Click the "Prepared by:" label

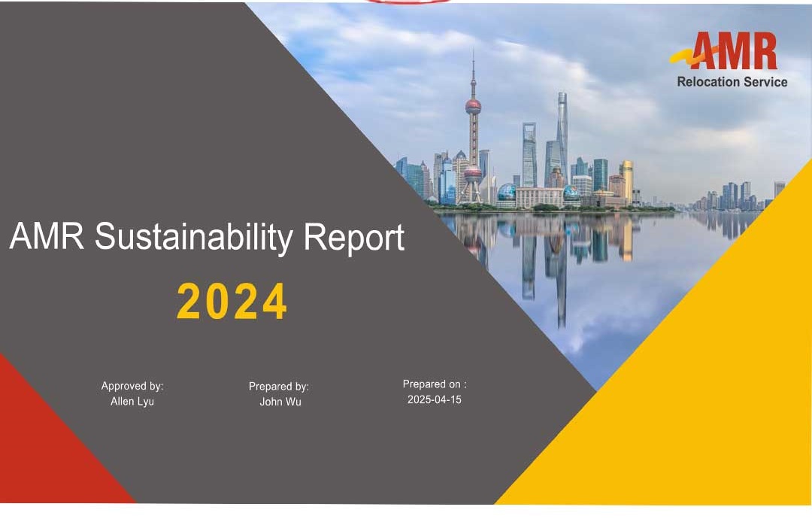coord(279,387)
